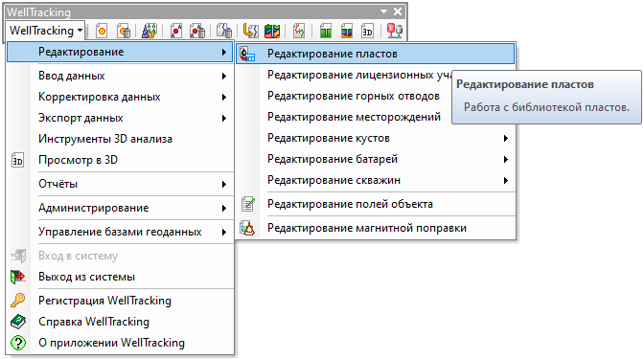Click the 'Выход из системы' exit icon
Screen dimensions: 644x359
tap(17, 277)
